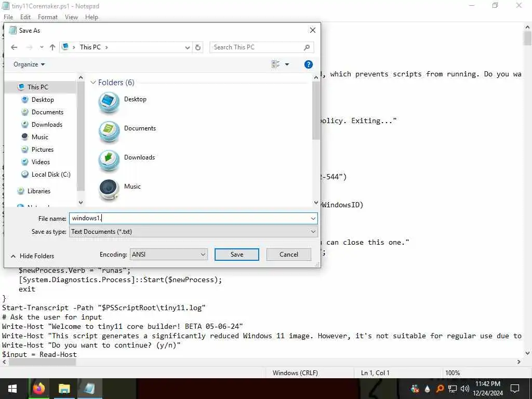The width and height of the screenshot is (532, 399).
Task: Open the Encoding ANSI dropdown
Action: [169, 255]
